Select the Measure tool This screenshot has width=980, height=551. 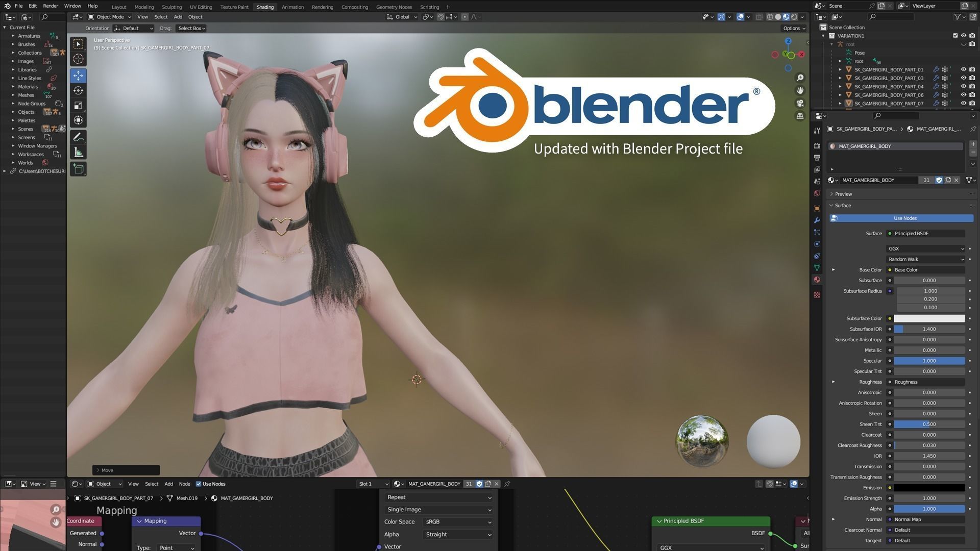pyautogui.click(x=78, y=152)
